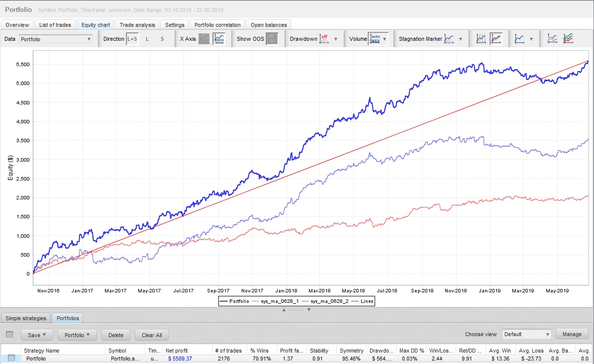Viewport: 594px width, 364px height.
Task: Open the Portfolio correlation tab
Action: tap(217, 25)
